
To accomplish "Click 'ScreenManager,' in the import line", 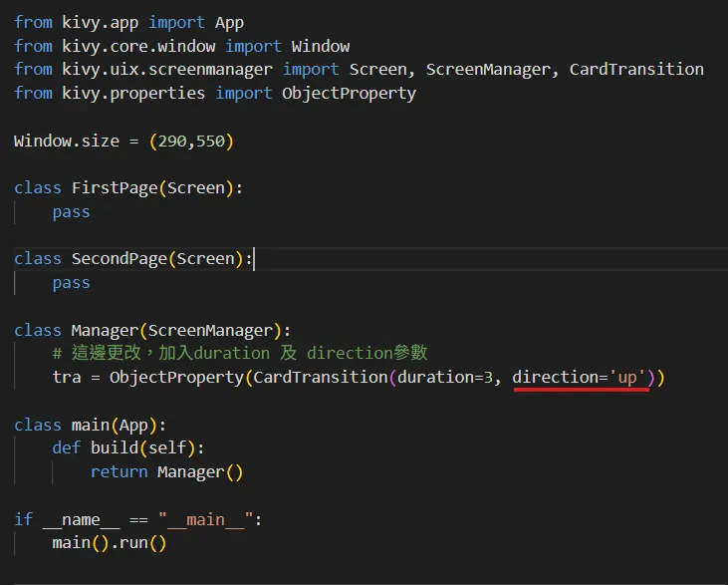I will click(x=492, y=69).
